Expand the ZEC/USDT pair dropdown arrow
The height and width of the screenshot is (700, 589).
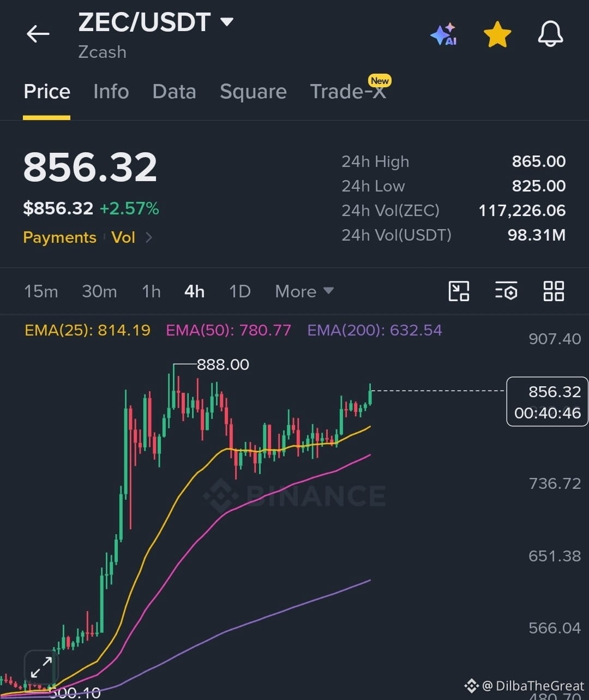(226, 22)
